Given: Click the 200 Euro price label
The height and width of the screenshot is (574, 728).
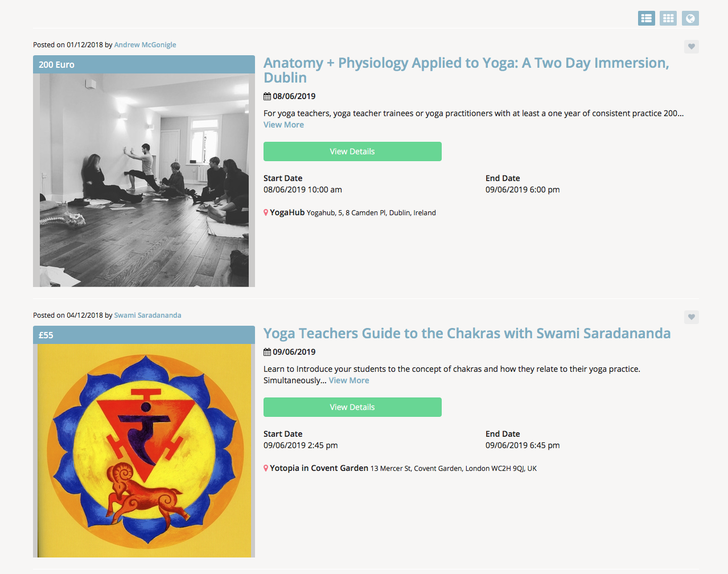Looking at the screenshot, I should [57, 65].
